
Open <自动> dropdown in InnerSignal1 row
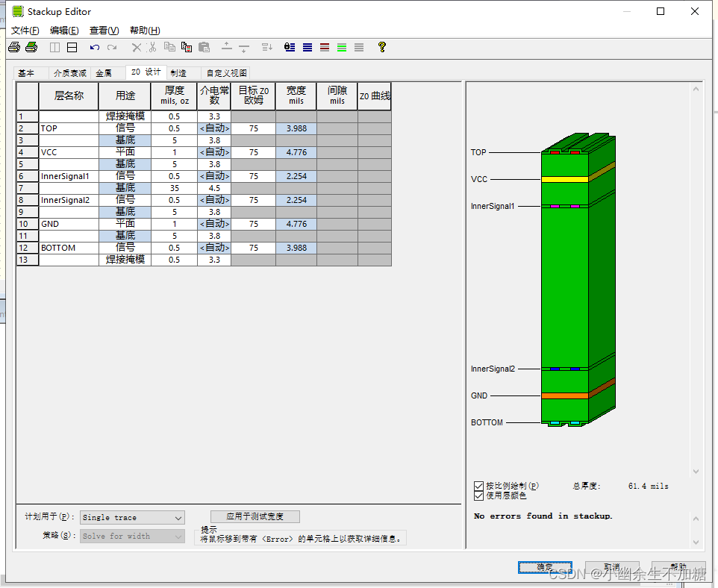(214, 176)
